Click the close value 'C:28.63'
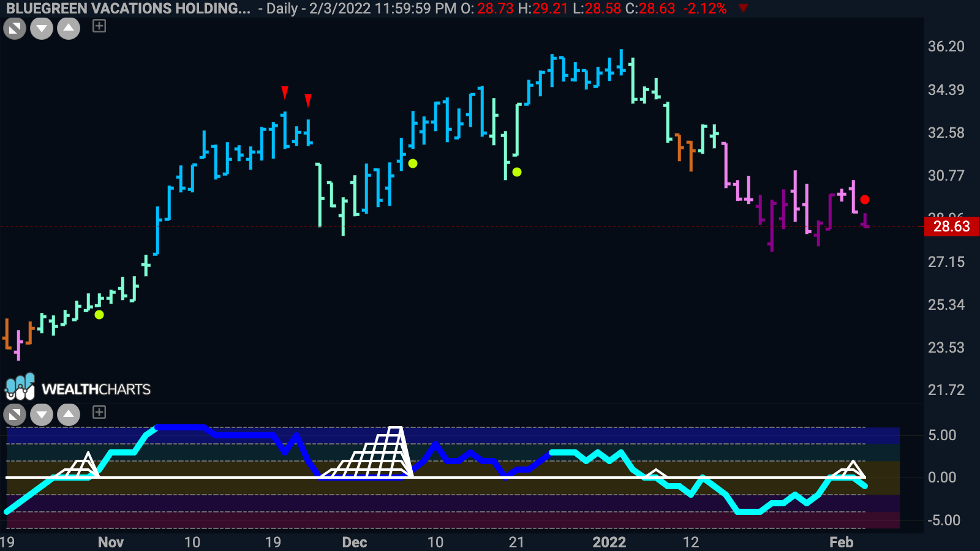980x551 pixels. click(x=650, y=9)
